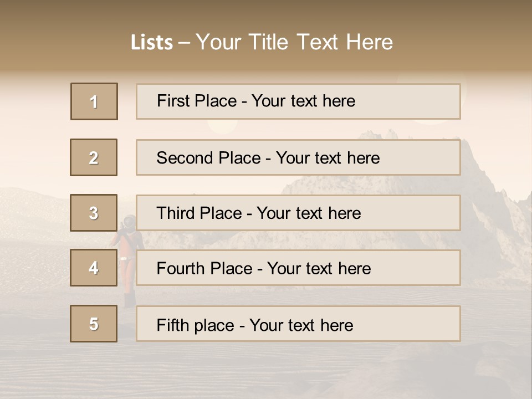Click the bold word "Lists" in title
The height and width of the screenshot is (399, 532).
tap(152, 43)
